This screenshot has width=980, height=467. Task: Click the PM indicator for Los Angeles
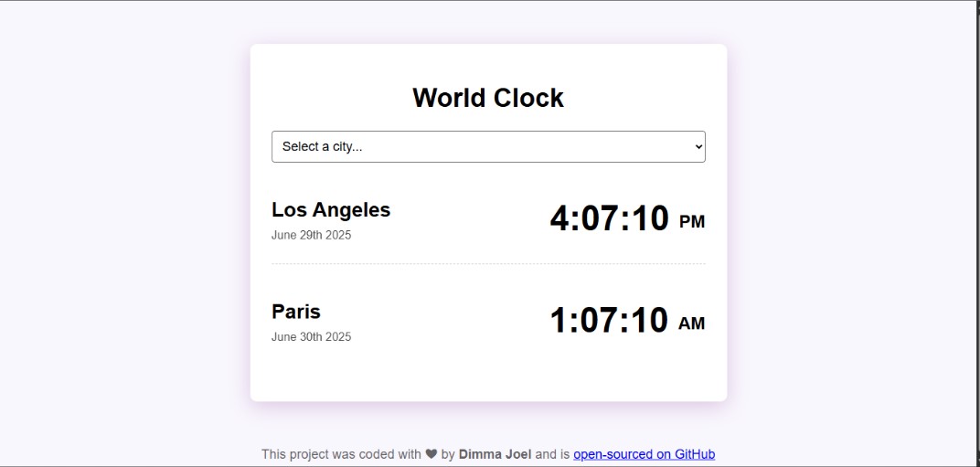(692, 222)
